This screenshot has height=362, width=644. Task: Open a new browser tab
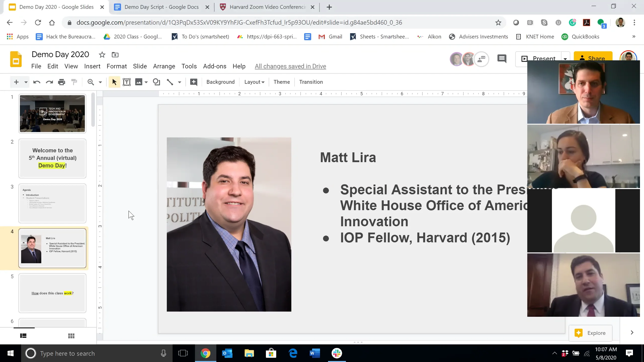pos(329,7)
